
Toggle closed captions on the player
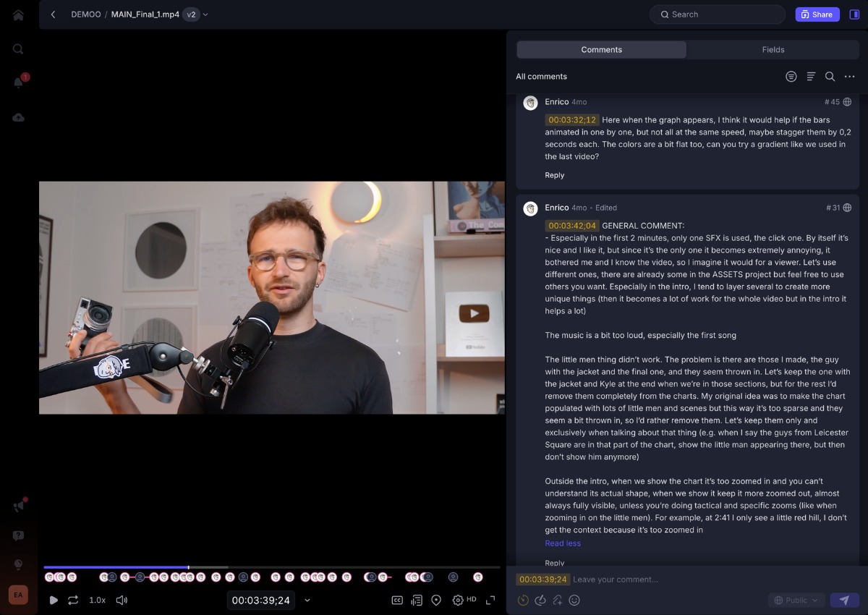tap(397, 600)
